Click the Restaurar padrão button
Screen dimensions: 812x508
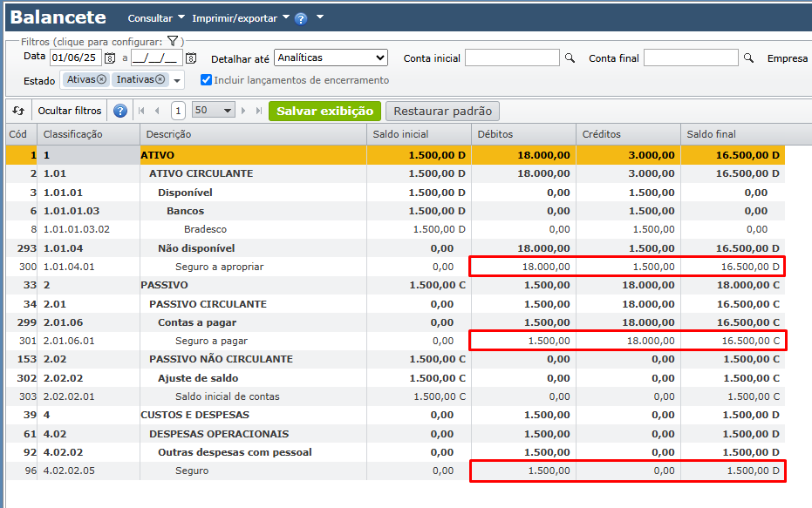(443, 111)
